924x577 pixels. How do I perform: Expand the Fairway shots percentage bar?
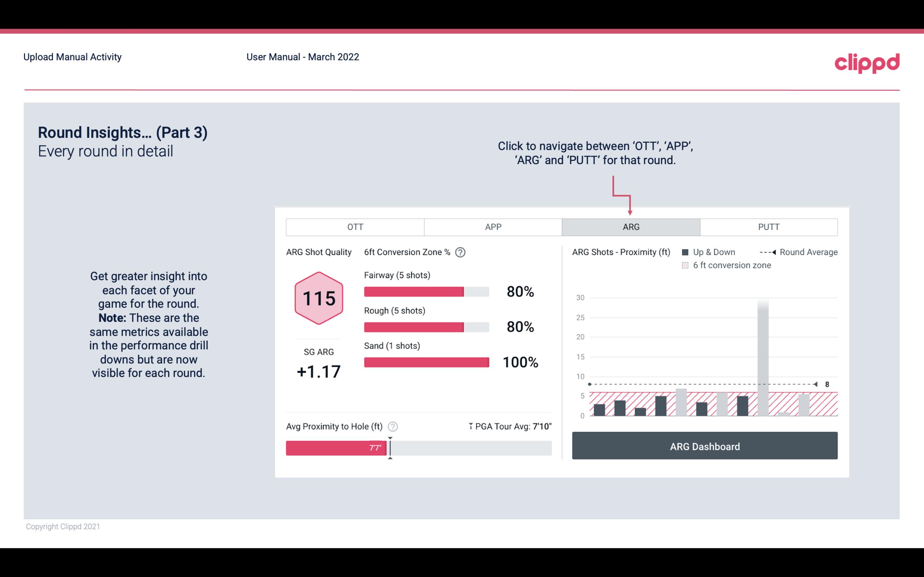pyautogui.click(x=426, y=291)
